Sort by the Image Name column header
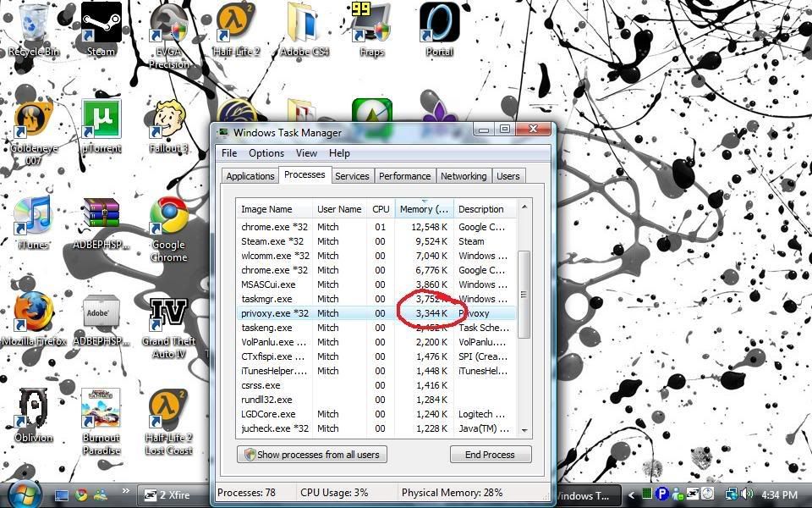Image resolution: width=812 pixels, height=508 pixels. 274,209
